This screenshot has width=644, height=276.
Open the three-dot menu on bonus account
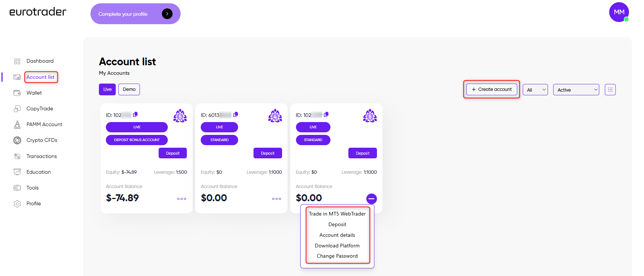tap(182, 199)
